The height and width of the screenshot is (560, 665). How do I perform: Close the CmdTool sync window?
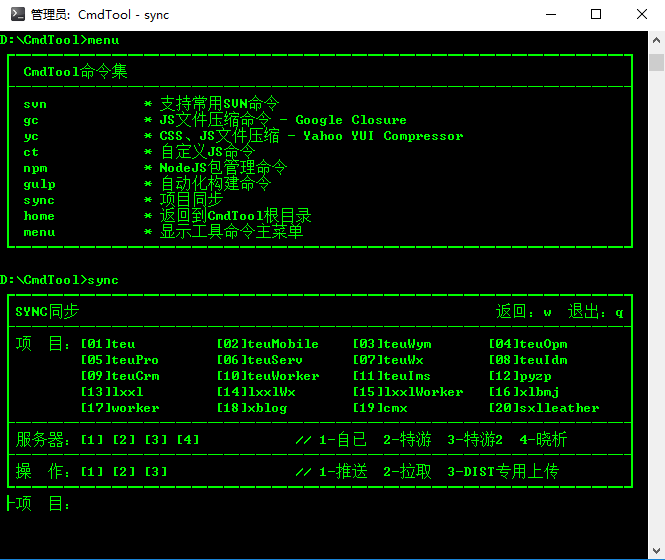(642, 15)
